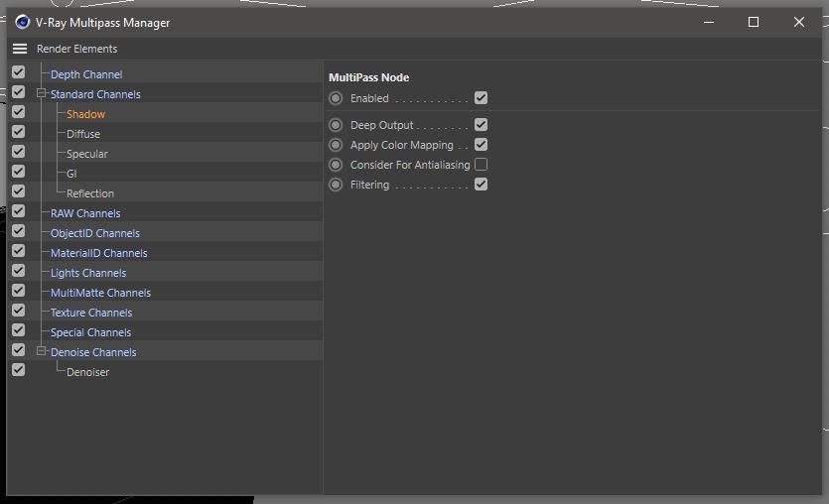
Task: Toggle the MultiMatte Channels checkbox
Action: click(19, 290)
